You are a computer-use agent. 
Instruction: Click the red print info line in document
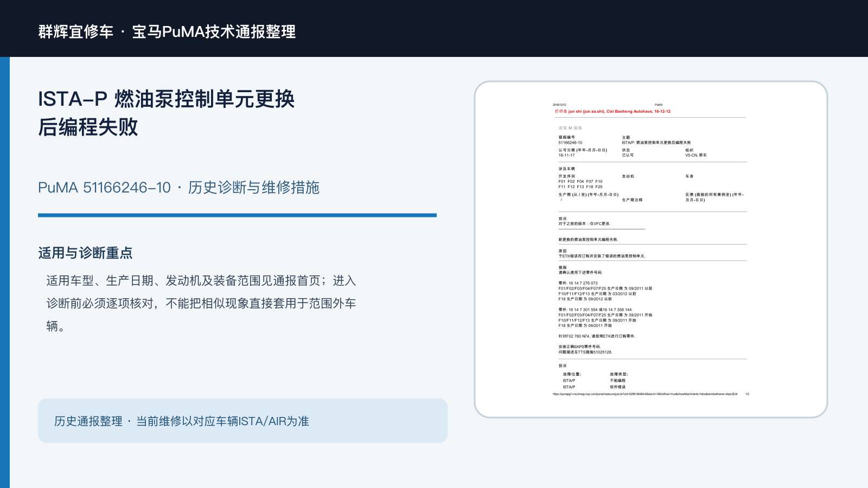612,111
